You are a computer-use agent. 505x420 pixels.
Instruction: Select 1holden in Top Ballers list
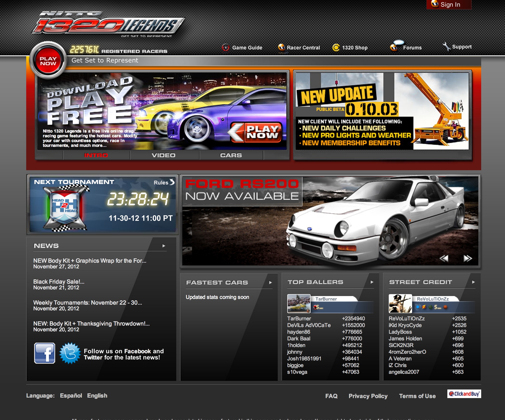click(x=296, y=345)
